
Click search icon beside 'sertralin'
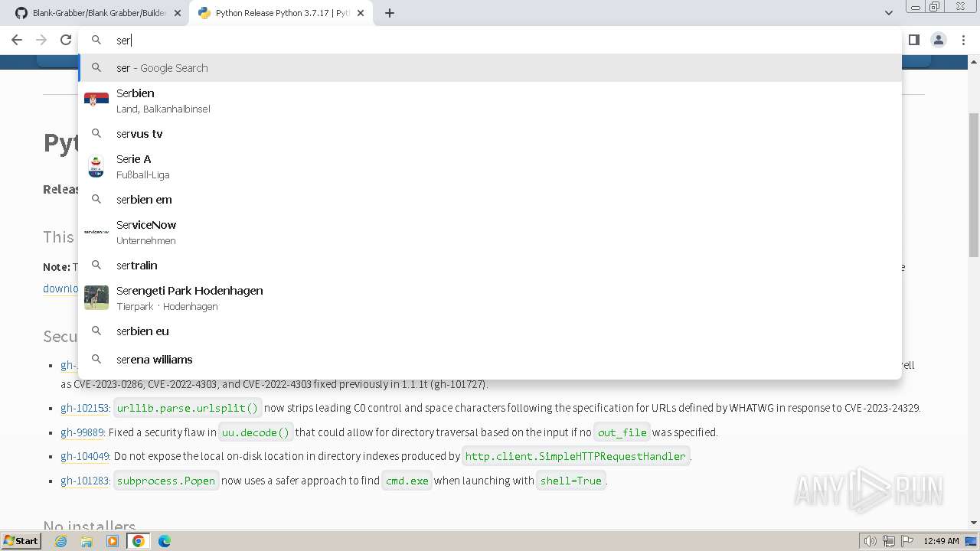pos(96,265)
